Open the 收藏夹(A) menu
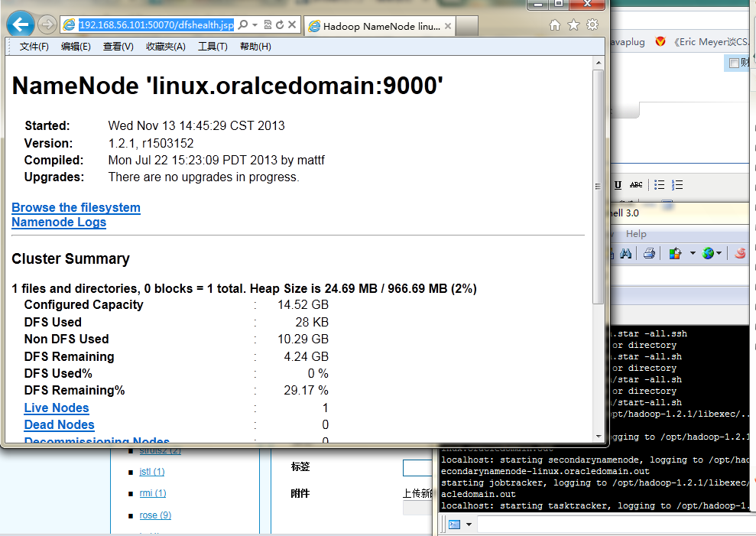The width and height of the screenshot is (756, 536). [x=165, y=47]
